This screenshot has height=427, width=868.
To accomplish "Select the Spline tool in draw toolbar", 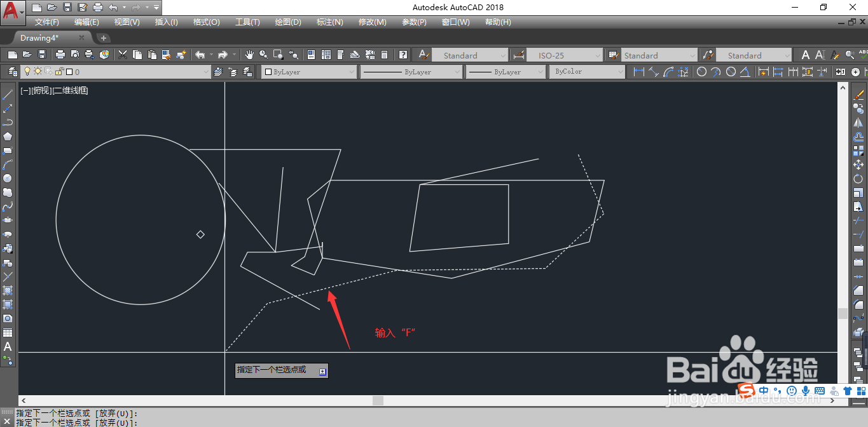I will click(8, 207).
